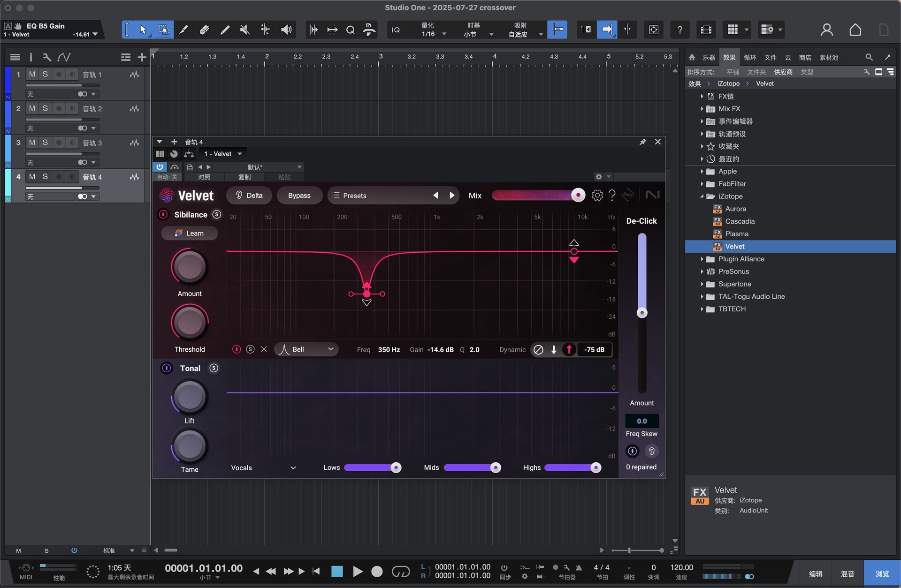Click the Sibilance Learn button
The width and height of the screenshot is (901, 588).
190,233
